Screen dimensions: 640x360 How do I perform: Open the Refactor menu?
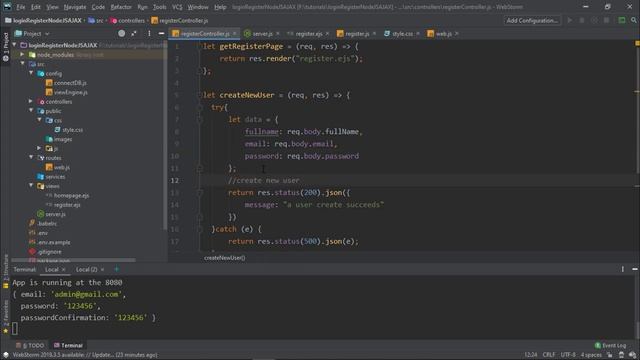(121, 7)
